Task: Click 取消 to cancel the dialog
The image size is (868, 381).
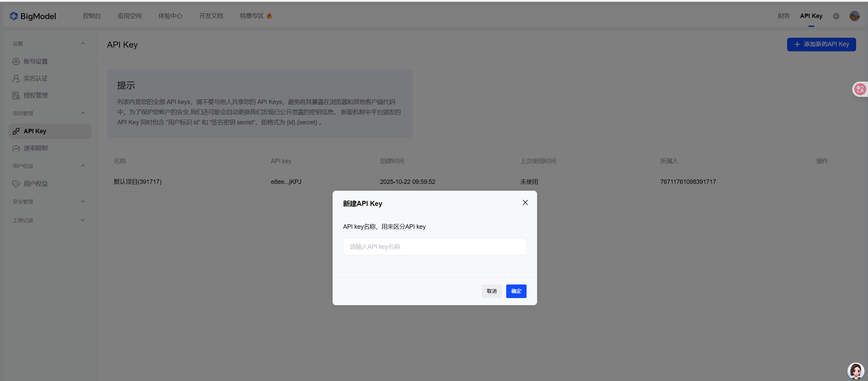Action: pos(491,291)
